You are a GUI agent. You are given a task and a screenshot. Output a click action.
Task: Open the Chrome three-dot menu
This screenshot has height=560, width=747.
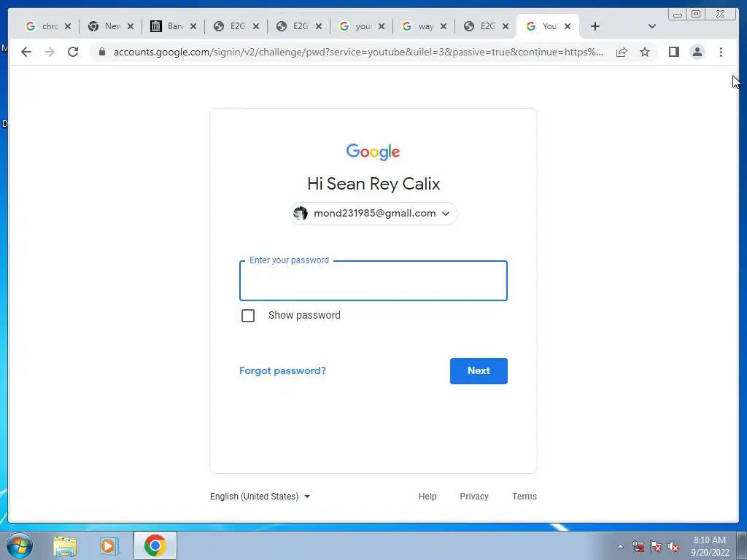[x=721, y=52]
